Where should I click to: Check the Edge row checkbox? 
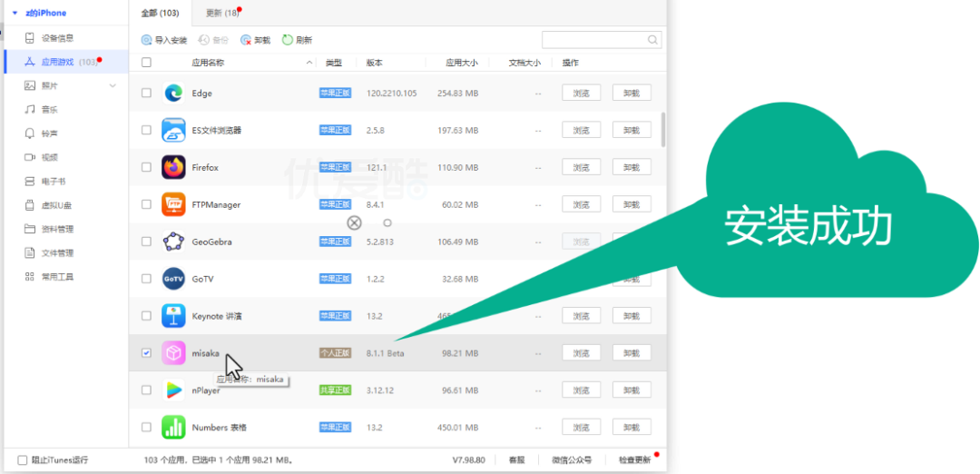click(146, 94)
